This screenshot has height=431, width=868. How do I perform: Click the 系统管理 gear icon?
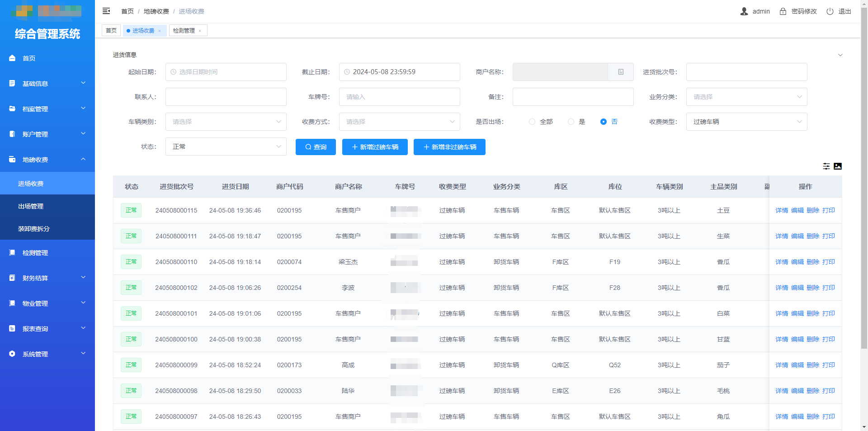pos(12,354)
